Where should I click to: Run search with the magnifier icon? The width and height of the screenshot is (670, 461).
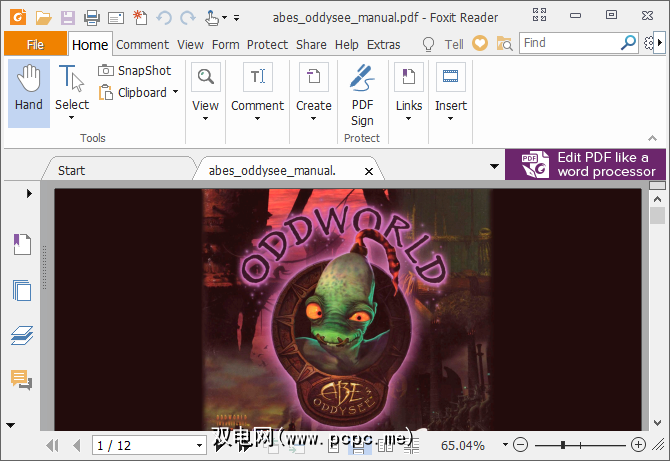click(628, 43)
